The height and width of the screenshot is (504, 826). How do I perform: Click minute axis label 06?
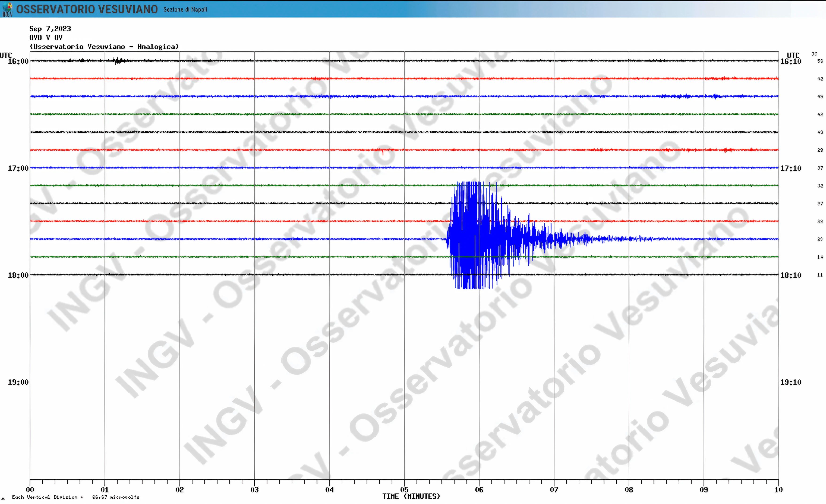tap(479, 490)
